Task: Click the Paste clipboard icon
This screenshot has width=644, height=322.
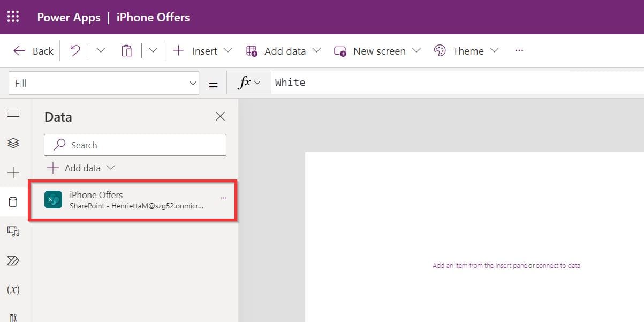Action: 127,50
